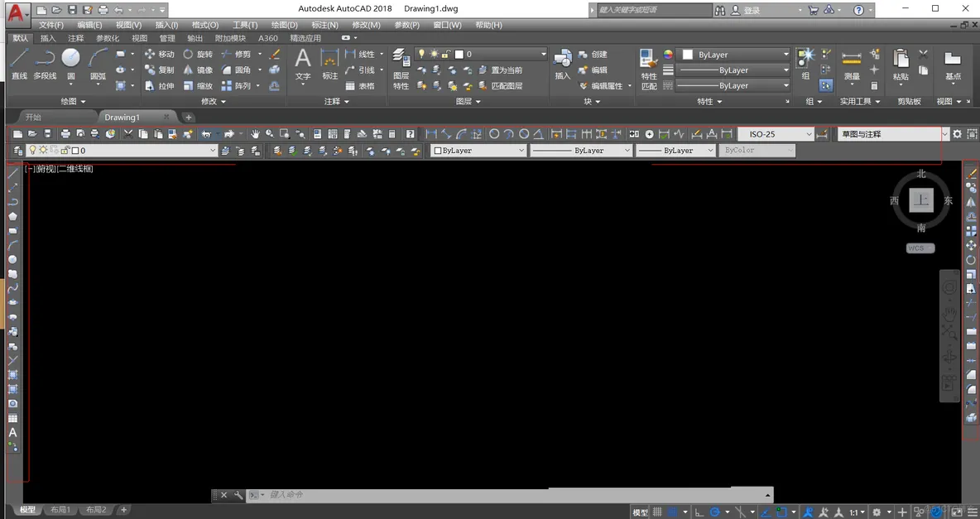The height and width of the screenshot is (519, 980).
Task: Select the 圆弧 (Arc) tool
Action: pos(98,65)
